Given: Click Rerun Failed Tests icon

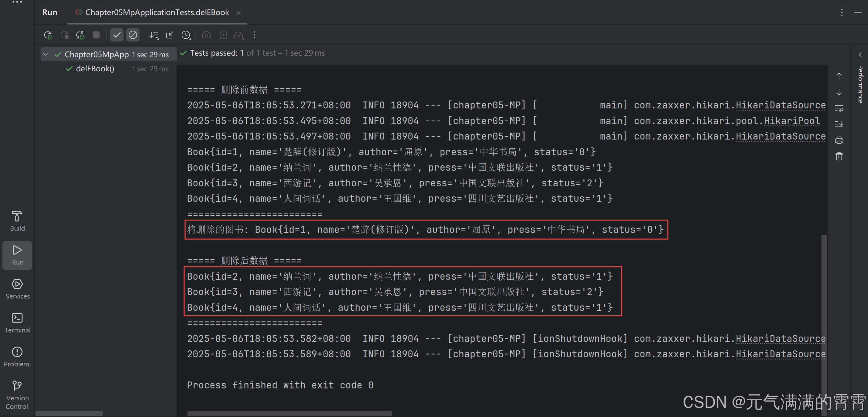Looking at the screenshot, I should pyautogui.click(x=64, y=35).
